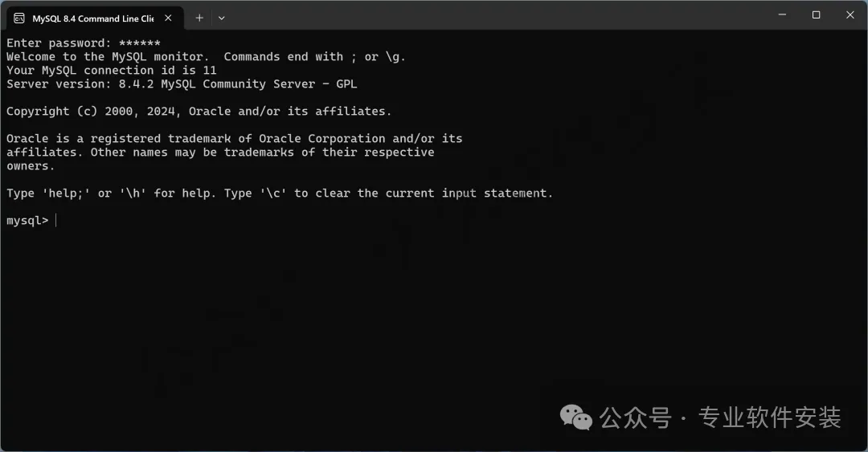Click the 专业软件安装 watermark text

tap(769, 417)
